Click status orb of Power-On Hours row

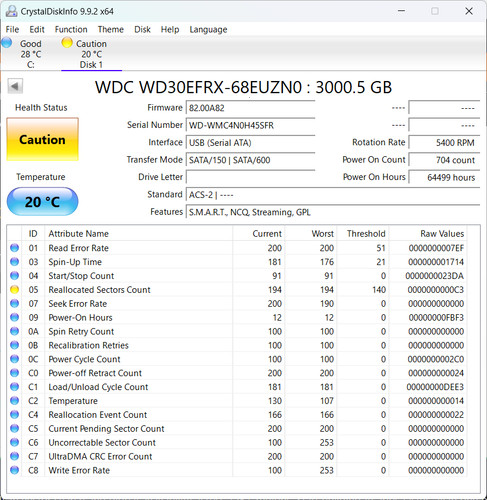[x=14, y=317]
